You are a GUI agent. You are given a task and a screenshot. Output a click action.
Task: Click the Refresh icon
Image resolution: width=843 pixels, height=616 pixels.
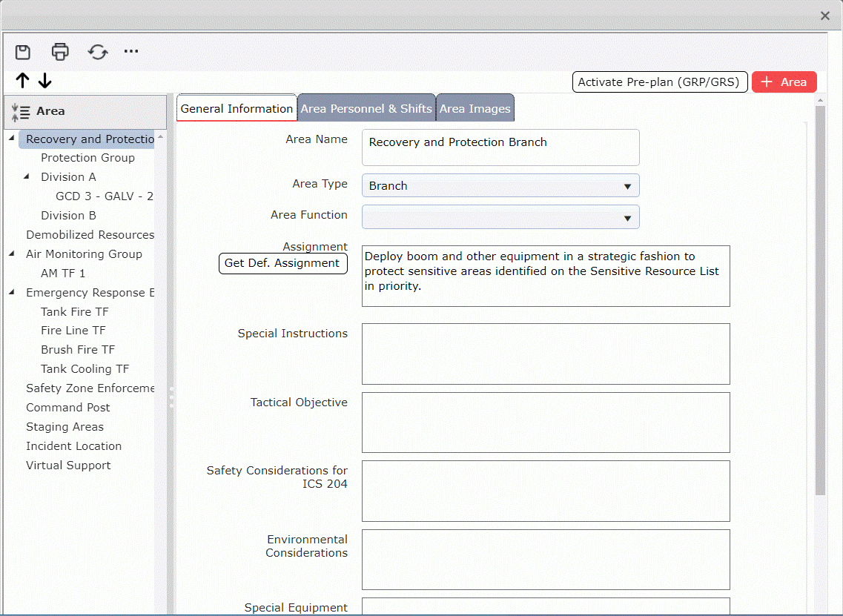tap(98, 52)
